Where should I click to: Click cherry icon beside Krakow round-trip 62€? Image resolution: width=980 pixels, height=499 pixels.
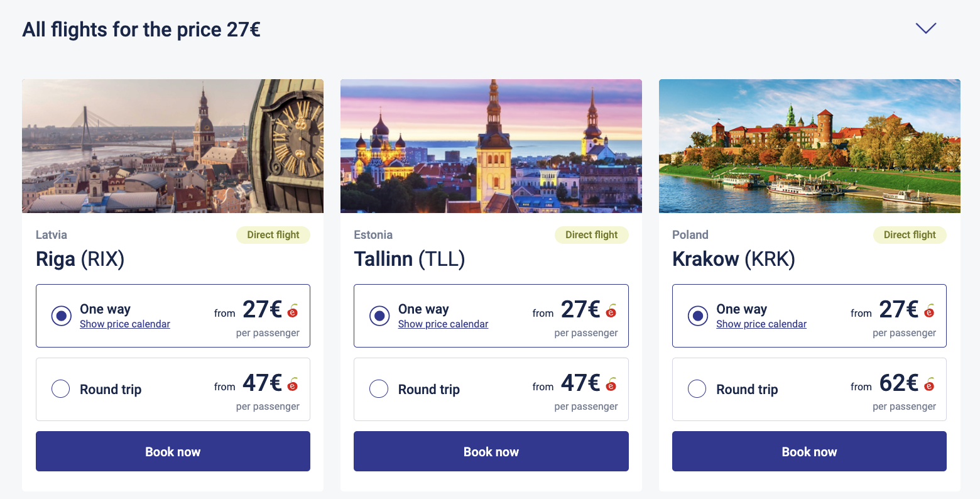930,384
